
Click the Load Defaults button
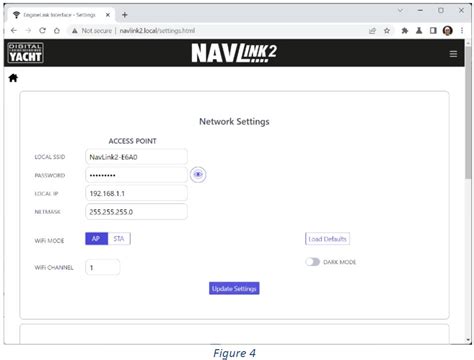pyautogui.click(x=327, y=239)
